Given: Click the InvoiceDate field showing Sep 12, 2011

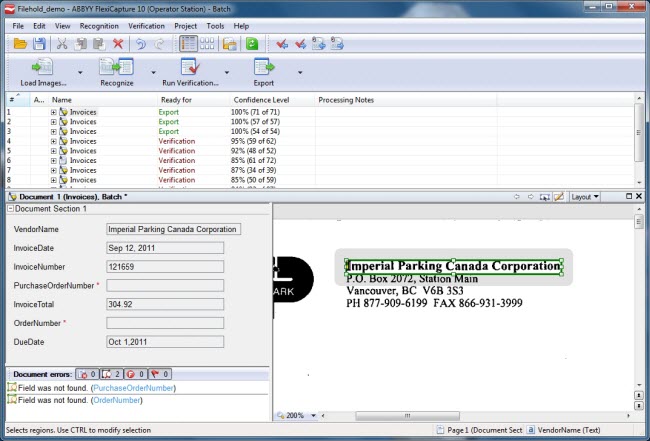Looking at the screenshot, I should [x=165, y=248].
